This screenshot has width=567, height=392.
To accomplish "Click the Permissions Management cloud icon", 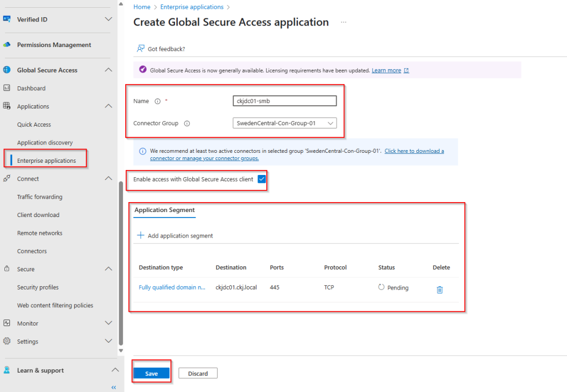I will 7,45.
